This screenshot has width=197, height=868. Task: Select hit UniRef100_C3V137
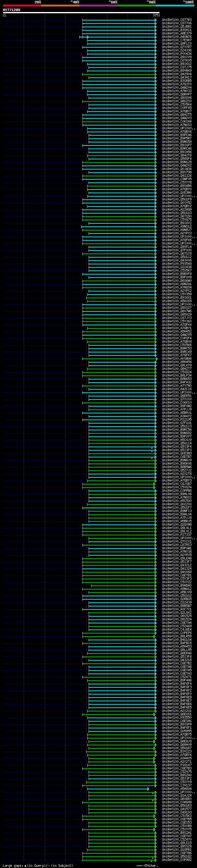click(x=176, y=785)
